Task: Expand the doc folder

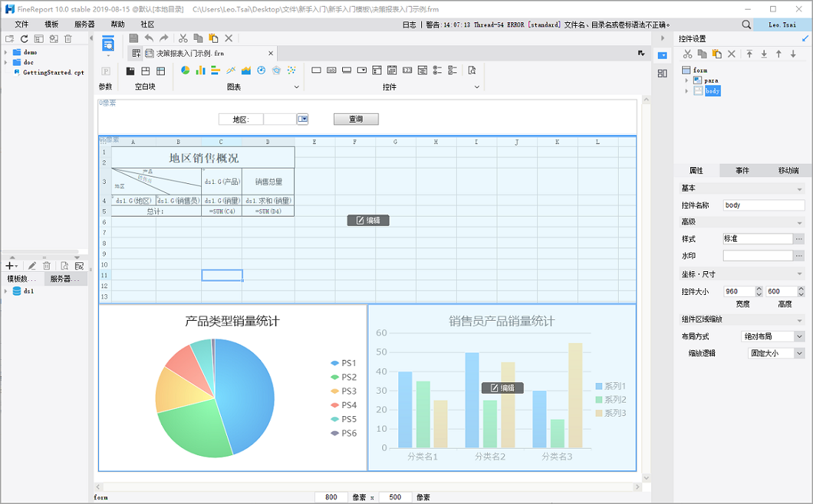Action: tap(6, 62)
